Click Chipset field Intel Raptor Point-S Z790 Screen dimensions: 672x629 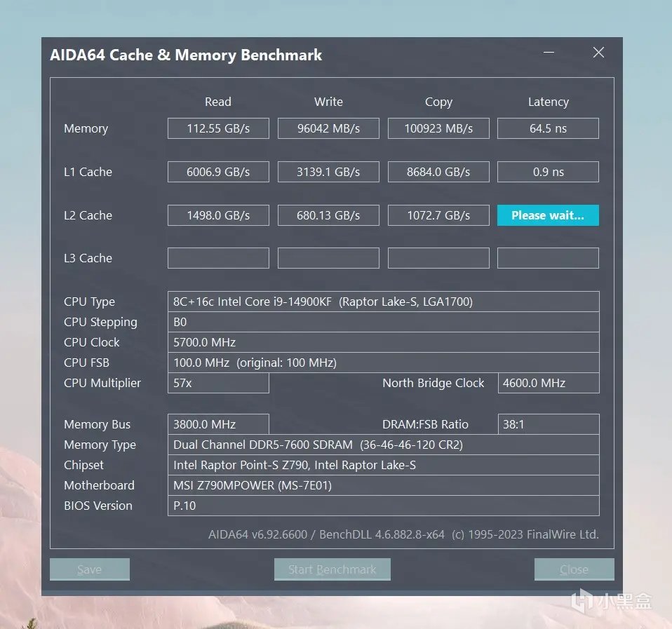pos(383,465)
